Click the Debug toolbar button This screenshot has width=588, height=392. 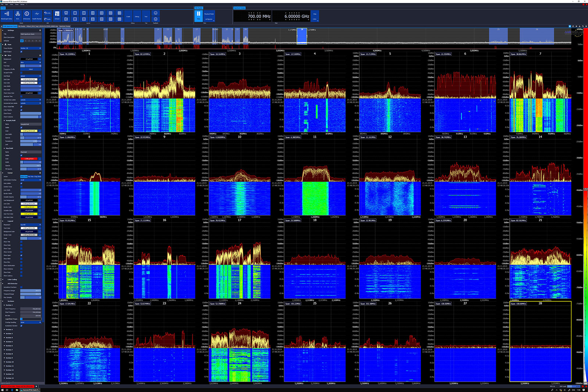[x=137, y=16]
